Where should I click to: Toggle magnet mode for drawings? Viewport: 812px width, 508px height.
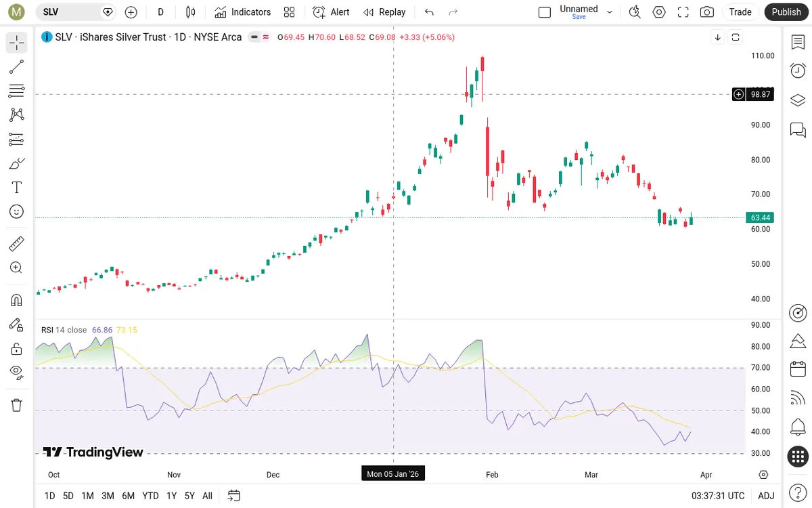pos(17,299)
